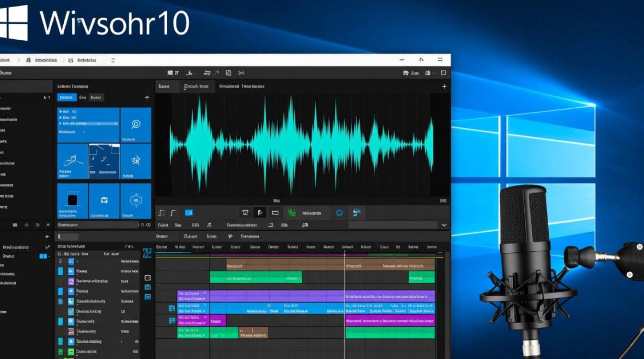Click the plus button beside the waveform tabs
Screen dimensions: 644x359
coord(445,87)
